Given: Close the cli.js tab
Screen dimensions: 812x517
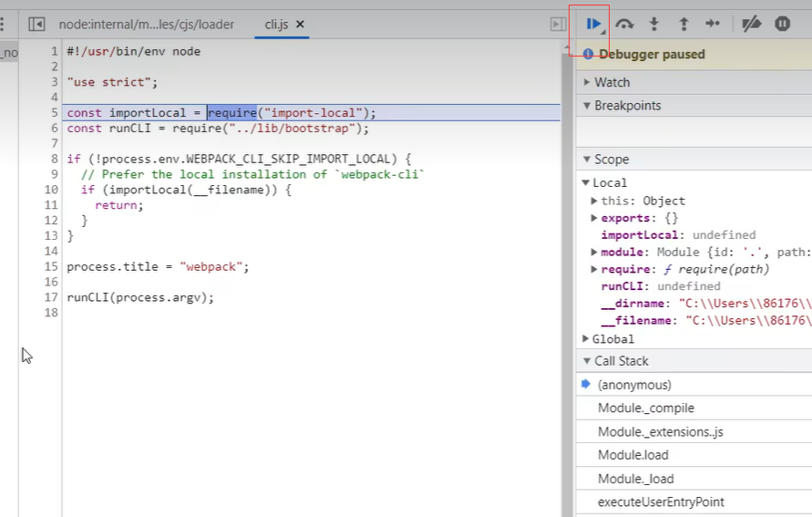Looking at the screenshot, I should click(301, 24).
